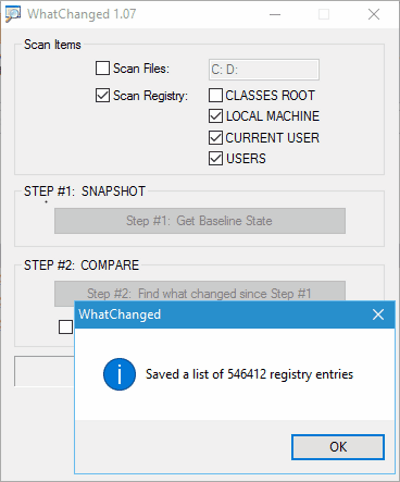Click the STEP #2: COMPARE group label

(x=81, y=265)
